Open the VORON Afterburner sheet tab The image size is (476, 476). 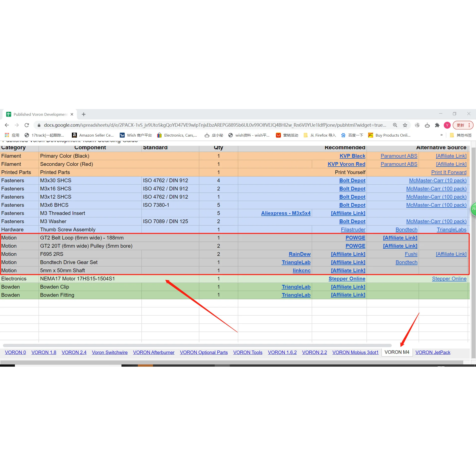[x=153, y=352]
